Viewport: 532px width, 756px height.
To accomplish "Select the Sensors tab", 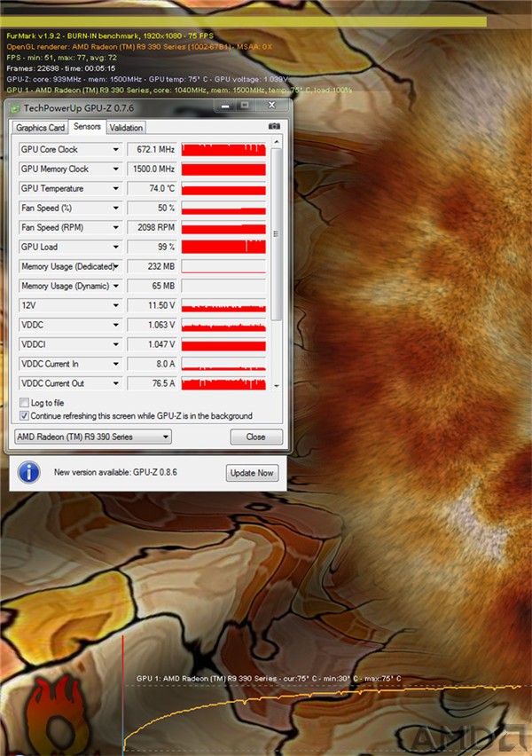I will (x=87, y=126).
